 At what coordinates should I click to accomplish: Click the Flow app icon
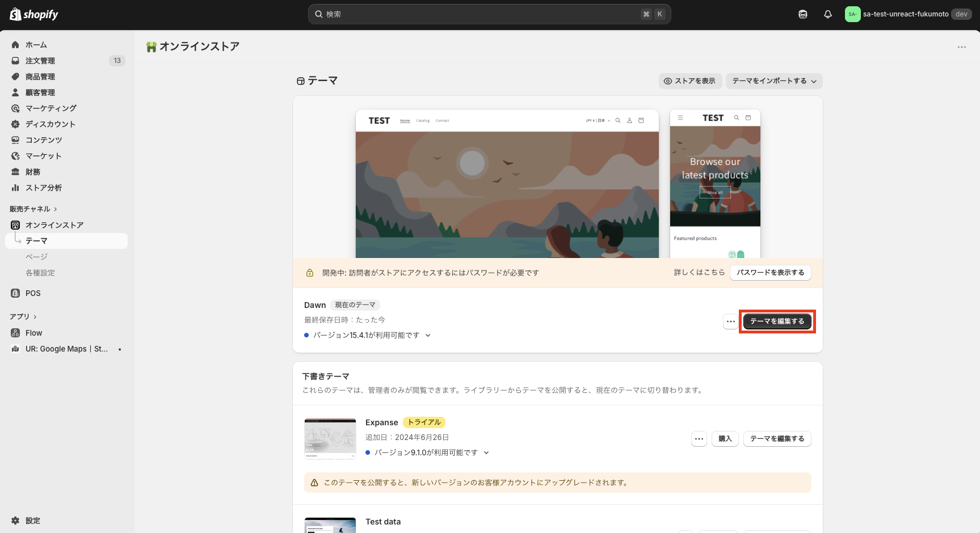[x=15, y=333]
